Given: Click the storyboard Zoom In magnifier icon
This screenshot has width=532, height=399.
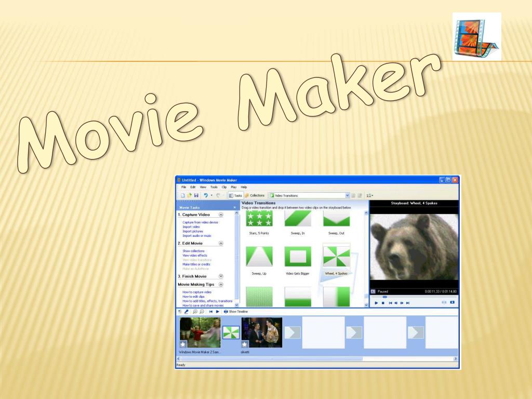Looking at the screenshot, I should click(x=195, y=312).
